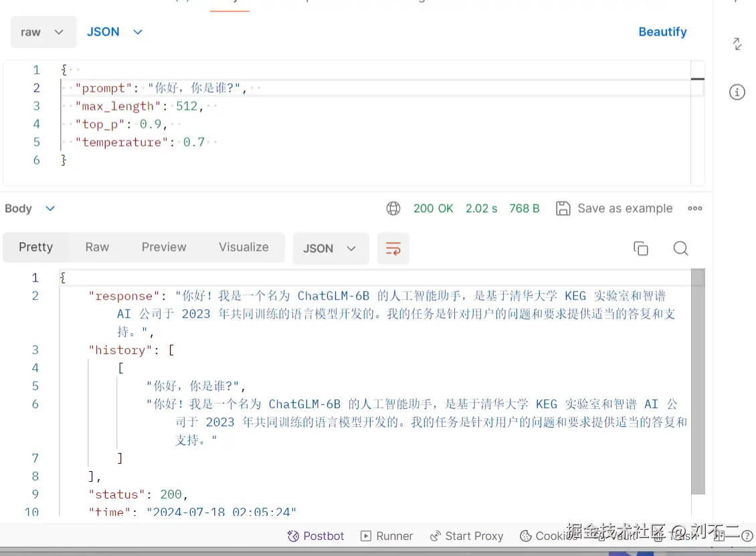
Task: Click Start Proxy in the footer
Action: click(x=467, y=536)
